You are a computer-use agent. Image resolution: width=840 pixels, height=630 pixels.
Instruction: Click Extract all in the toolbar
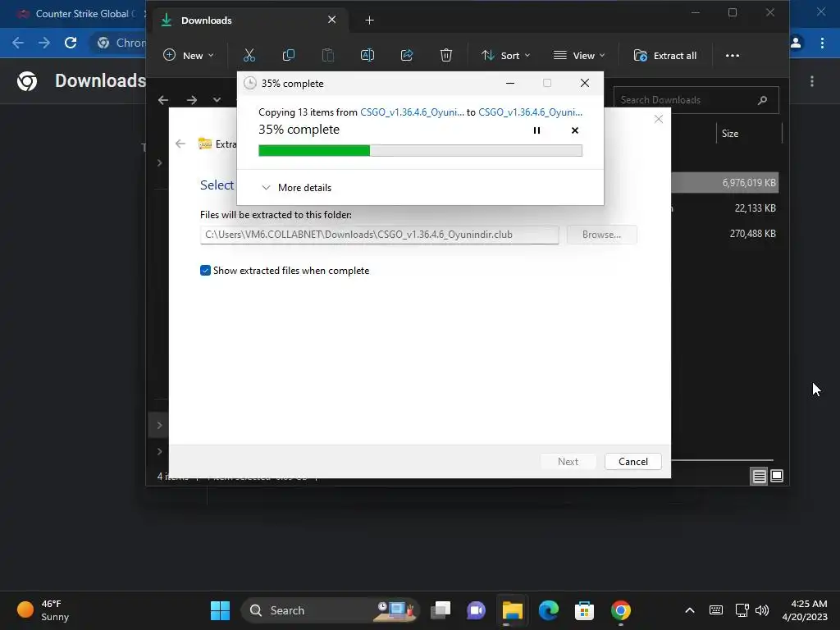click(x=665, y=55)
